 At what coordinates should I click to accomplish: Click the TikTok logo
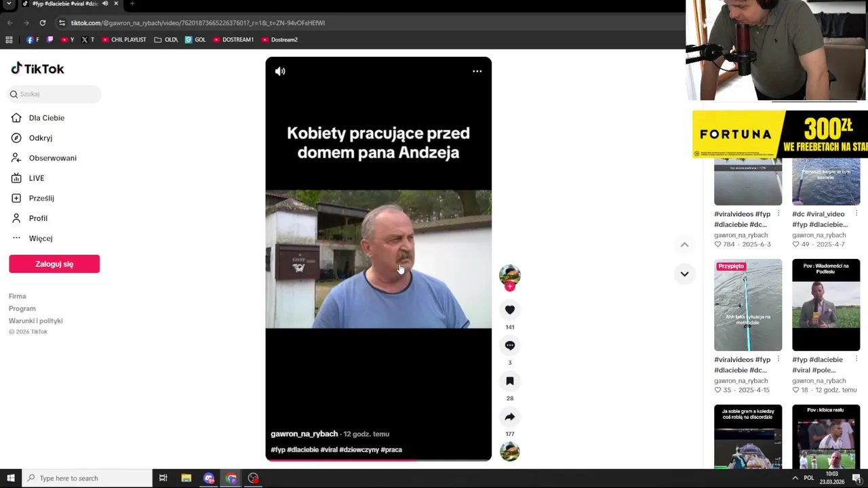pyautogui.click(x=37, y=68)
